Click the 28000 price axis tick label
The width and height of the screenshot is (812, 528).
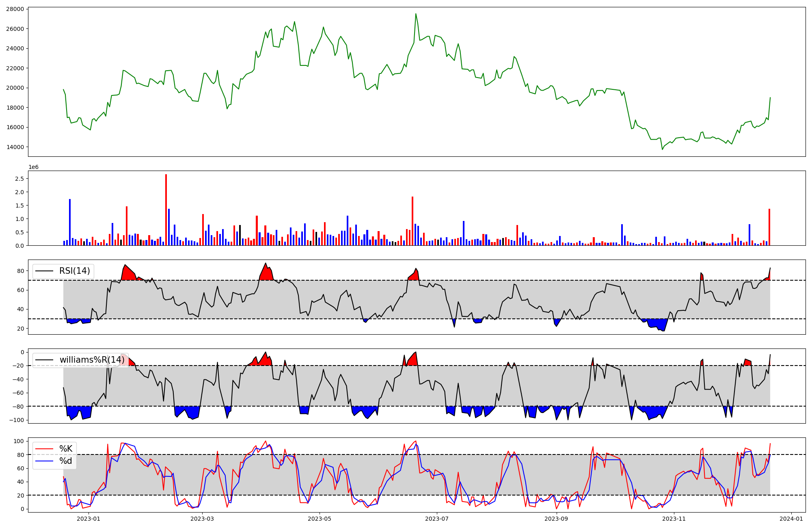coord(15,9)
